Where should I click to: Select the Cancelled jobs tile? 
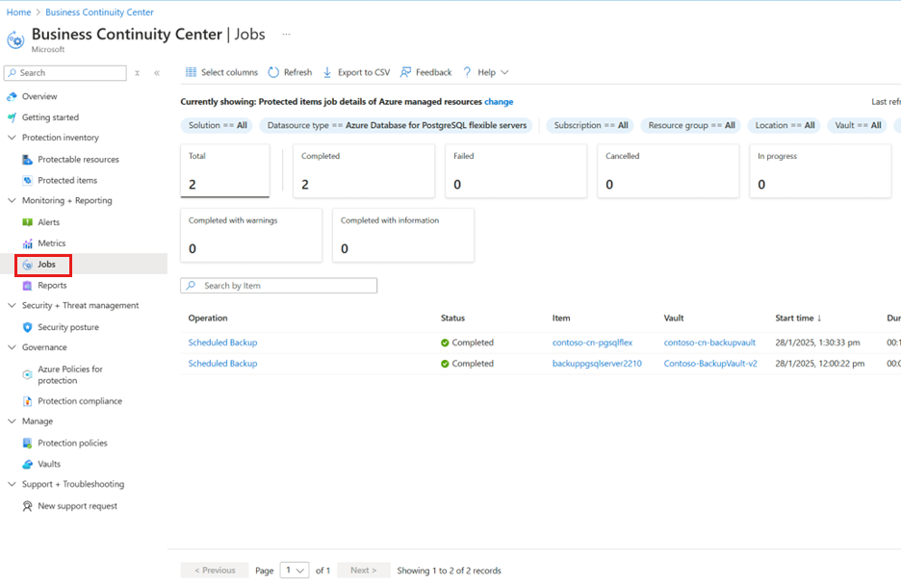(x=668, y=171)
